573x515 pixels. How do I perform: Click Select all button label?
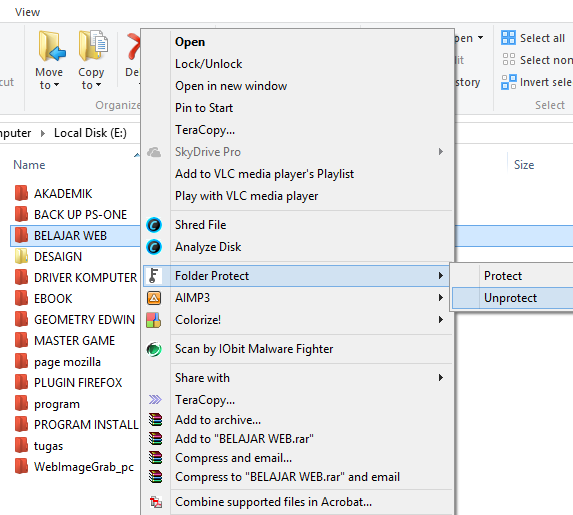coord(542,38)
